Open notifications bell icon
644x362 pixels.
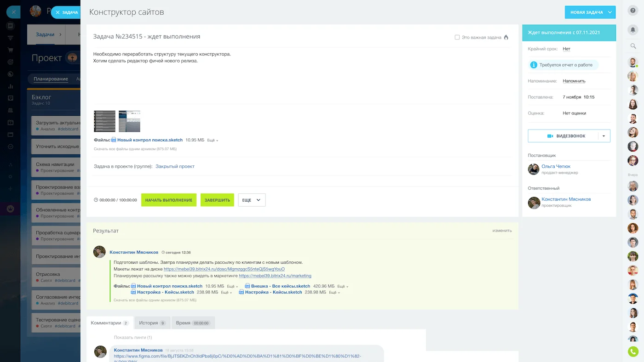click(633, 30)
